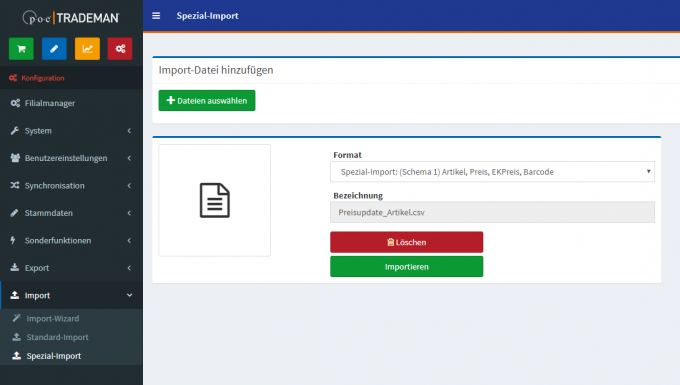
Task: Click the blue pencil edit icon button
Action: [x=54, y=49]
